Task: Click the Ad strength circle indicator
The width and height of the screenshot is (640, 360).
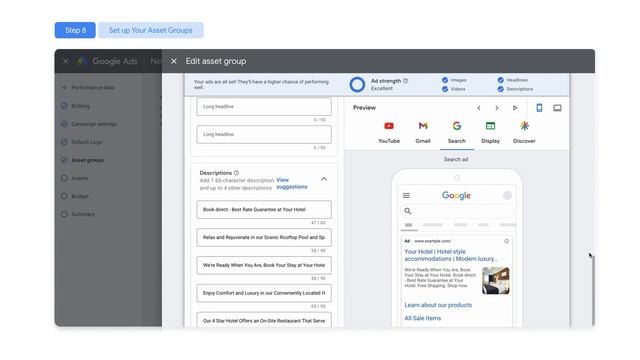Action: coord(357,84)
